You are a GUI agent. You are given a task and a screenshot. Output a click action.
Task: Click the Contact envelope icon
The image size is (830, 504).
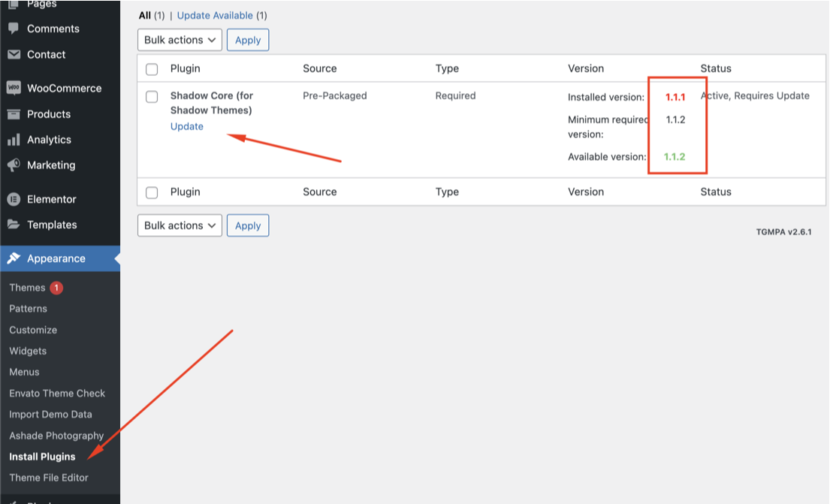[x=14, y=54]
